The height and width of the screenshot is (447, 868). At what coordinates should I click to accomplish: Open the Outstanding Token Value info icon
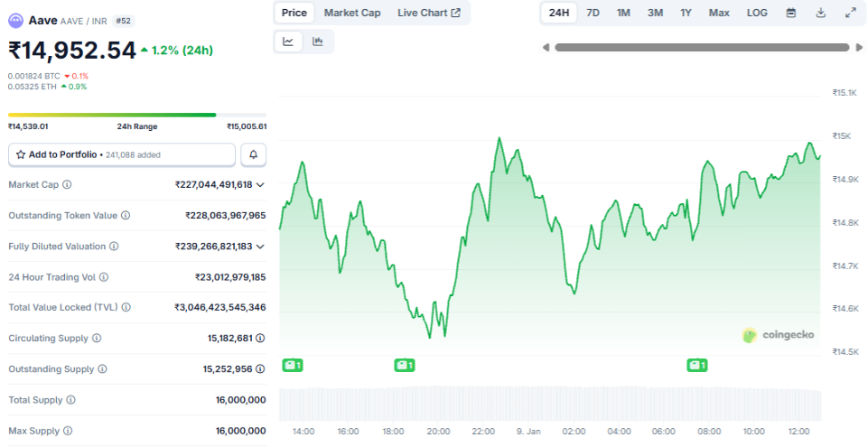(x=126, y=215)
